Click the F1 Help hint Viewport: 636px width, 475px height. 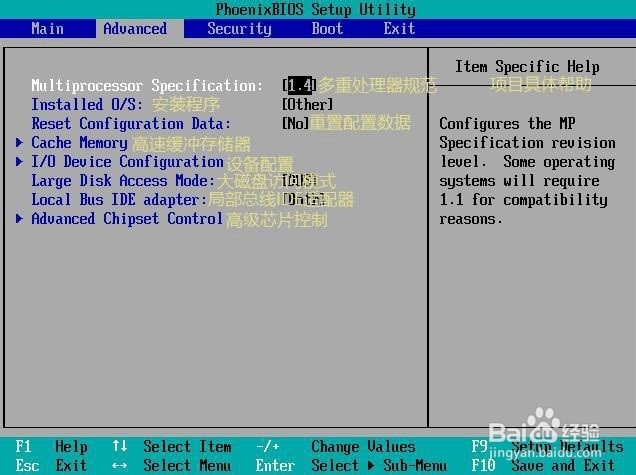[52, 447]
